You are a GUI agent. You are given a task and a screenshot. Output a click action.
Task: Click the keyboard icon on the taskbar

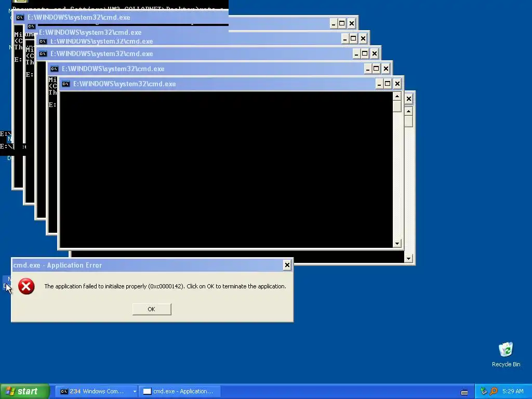464,392
